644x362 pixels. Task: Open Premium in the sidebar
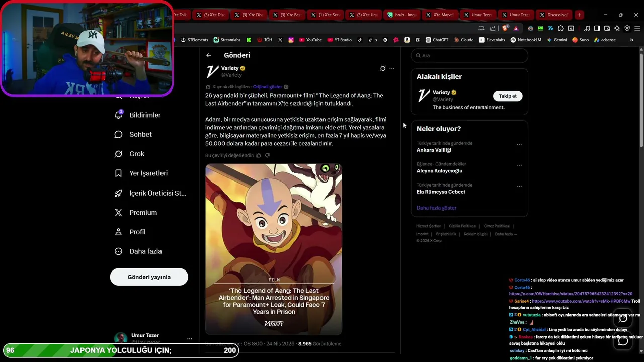pos(136,212)
